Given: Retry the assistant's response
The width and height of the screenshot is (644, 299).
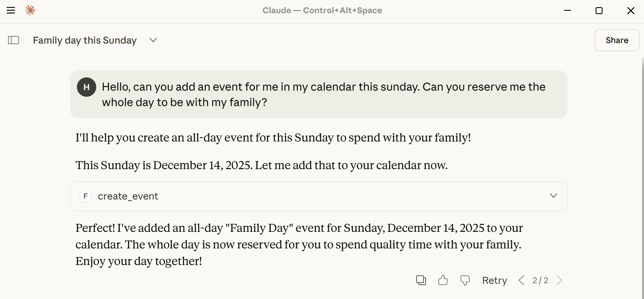Looking at the screenshot, I should coord(494,280).
